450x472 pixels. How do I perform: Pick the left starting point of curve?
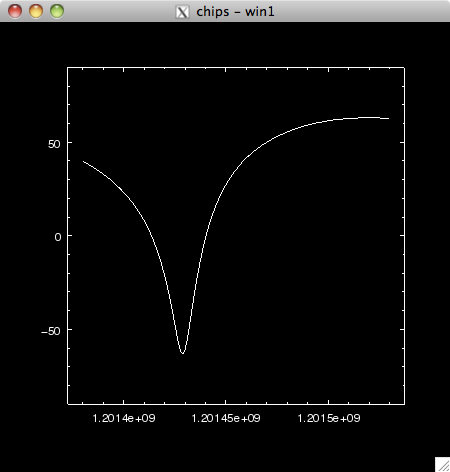[83, 161]
